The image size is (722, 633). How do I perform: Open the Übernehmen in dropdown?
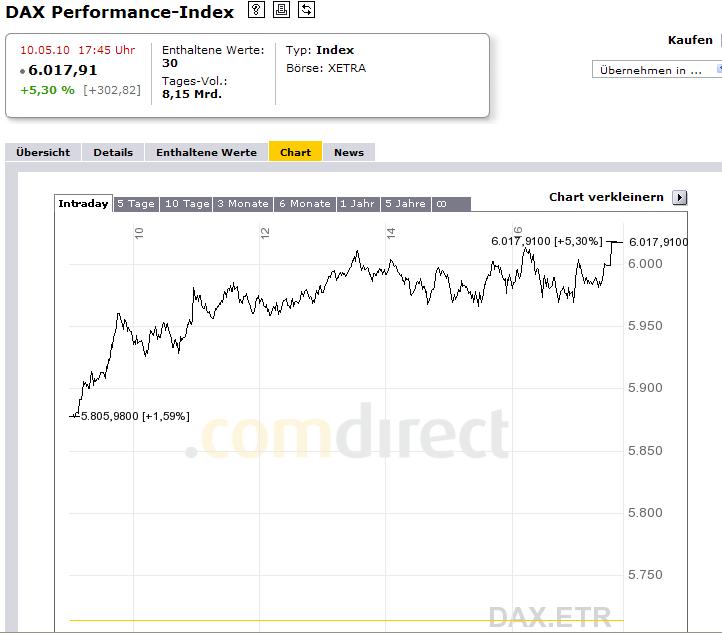[656, 70]
